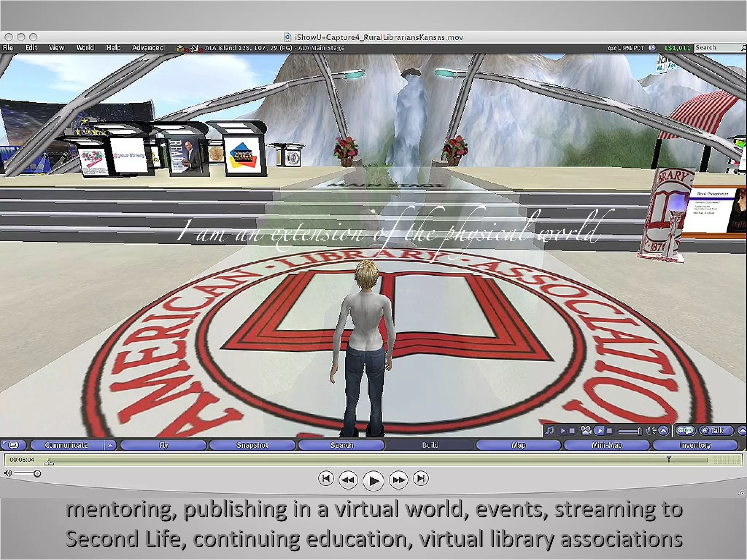The image size is (747, 560).
Task: Click the magnifier icon in search field
Action: tap(744, 48)
